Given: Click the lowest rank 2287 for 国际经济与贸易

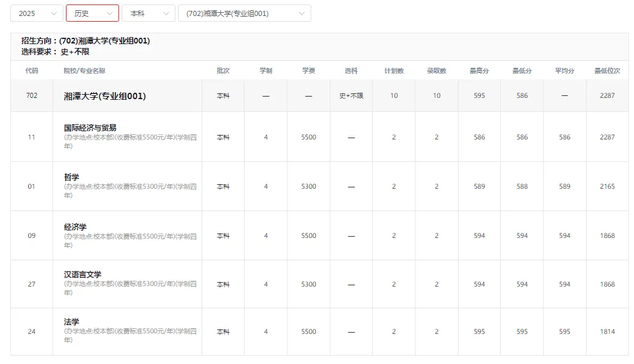Looking at the screenshot, I should click(607, 138).
